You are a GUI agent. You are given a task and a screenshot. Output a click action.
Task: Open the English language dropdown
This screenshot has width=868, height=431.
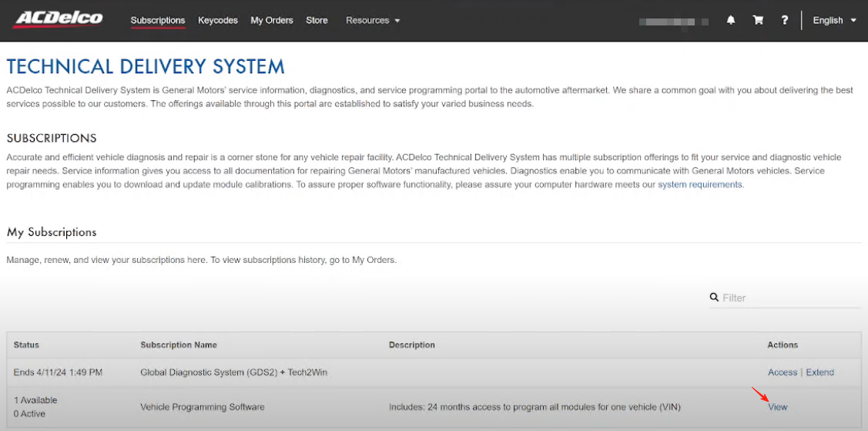click(x=834, y=21)
